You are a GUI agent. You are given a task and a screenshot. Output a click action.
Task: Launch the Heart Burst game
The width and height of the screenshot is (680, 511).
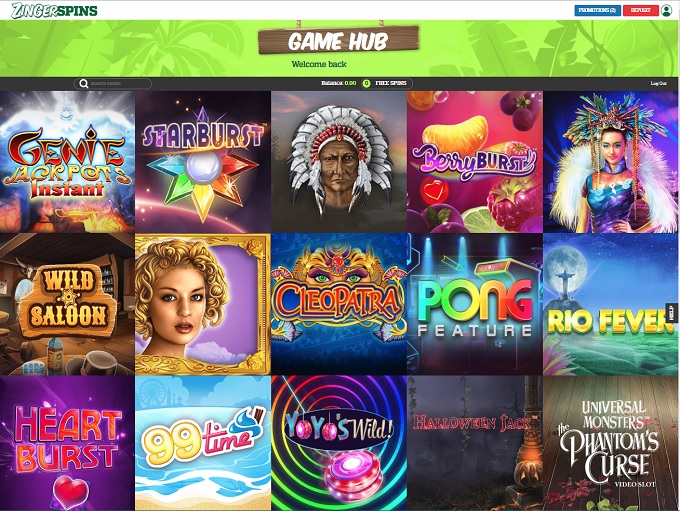(x=67, y=443)
